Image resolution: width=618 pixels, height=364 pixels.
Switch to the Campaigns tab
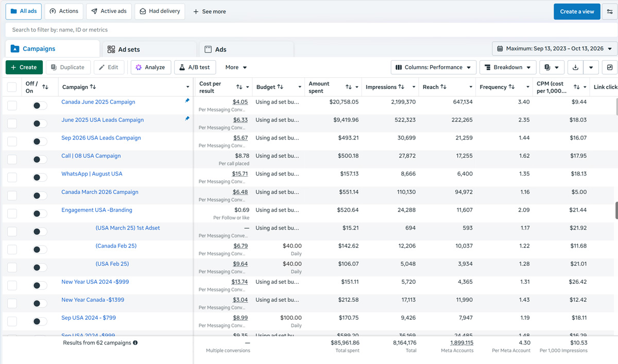coord(53,49)
